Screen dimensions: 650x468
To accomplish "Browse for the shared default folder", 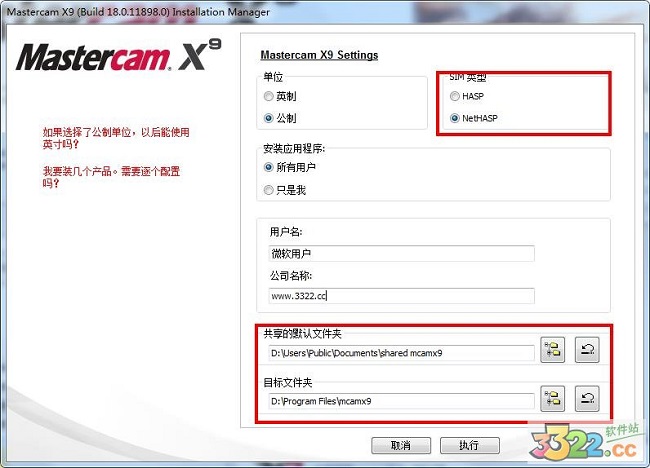I will point(553,350).
